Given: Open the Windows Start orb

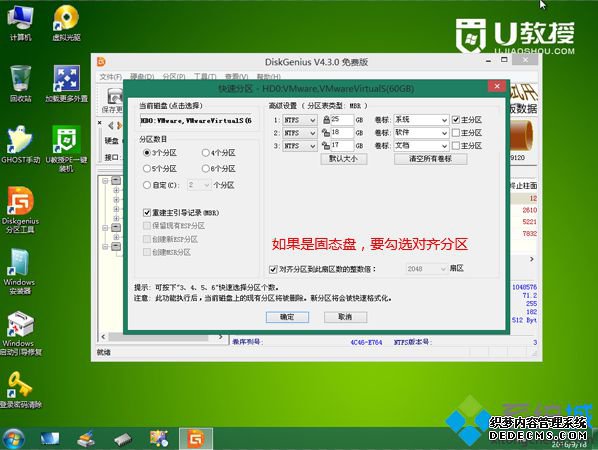Looking at the screenshot, I should pos(13,439).
